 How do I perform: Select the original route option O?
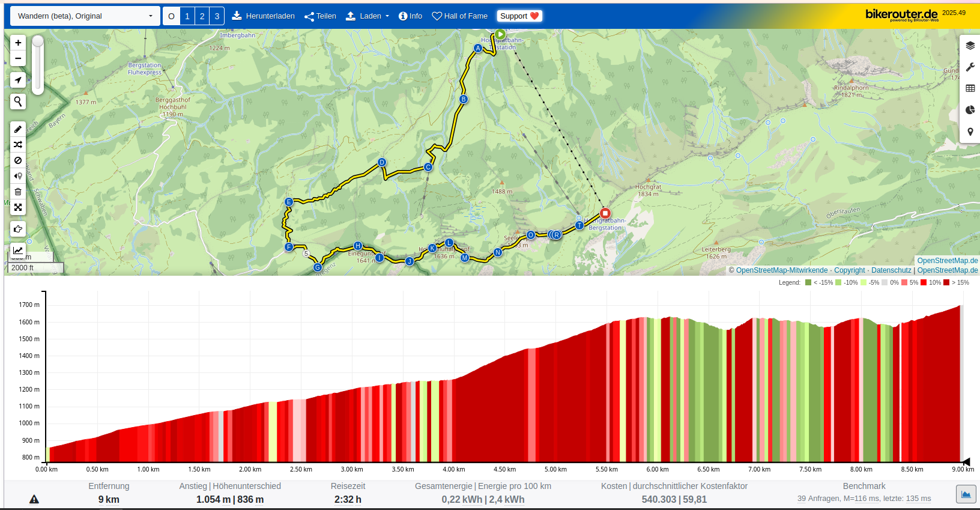(x=172, y=16)
